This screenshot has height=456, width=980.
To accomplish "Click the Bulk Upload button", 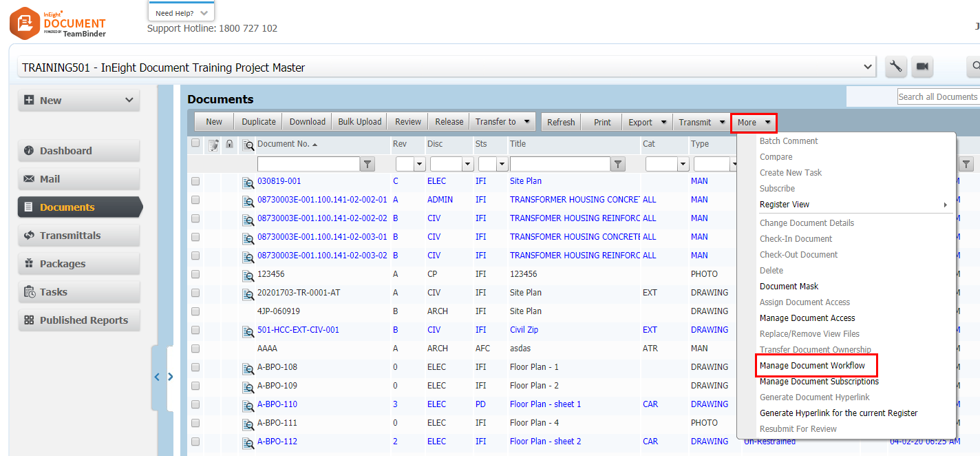I will tap(359, 122).
